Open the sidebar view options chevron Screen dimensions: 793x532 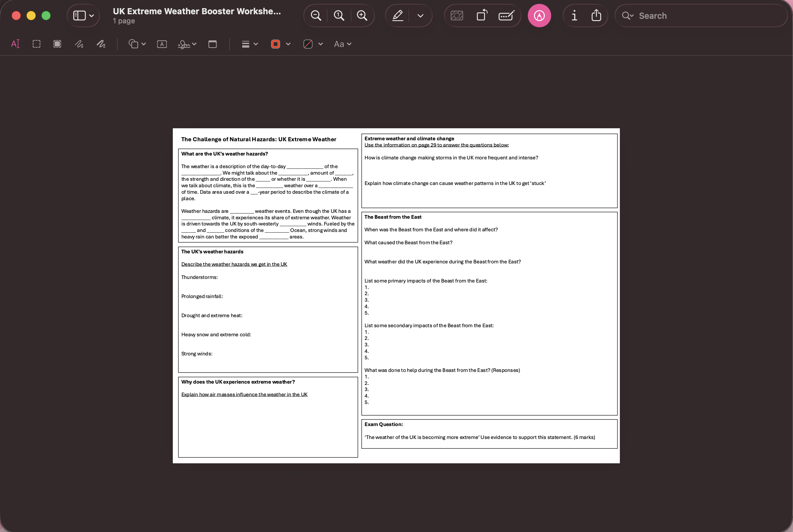pyautogui.click(x=91, y=15)
